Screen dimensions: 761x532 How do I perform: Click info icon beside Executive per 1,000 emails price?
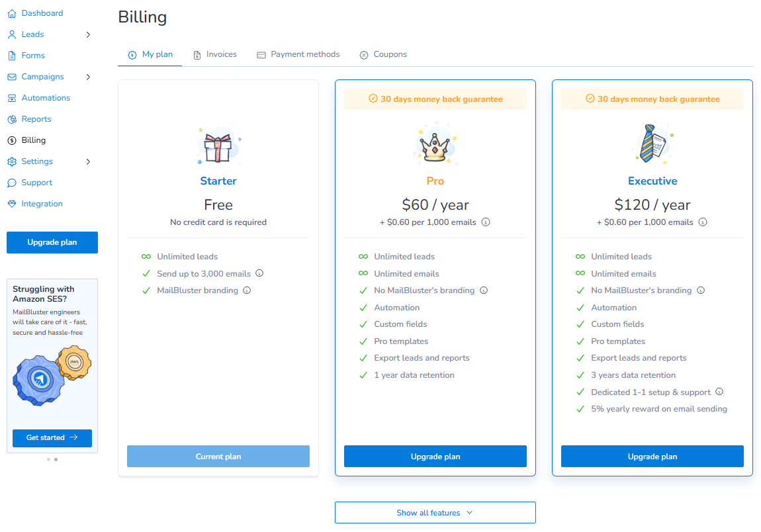coord(703,222)
